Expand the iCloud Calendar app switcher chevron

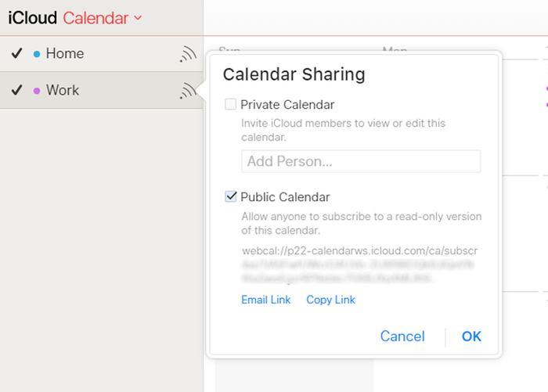click(x=138, y=17)
